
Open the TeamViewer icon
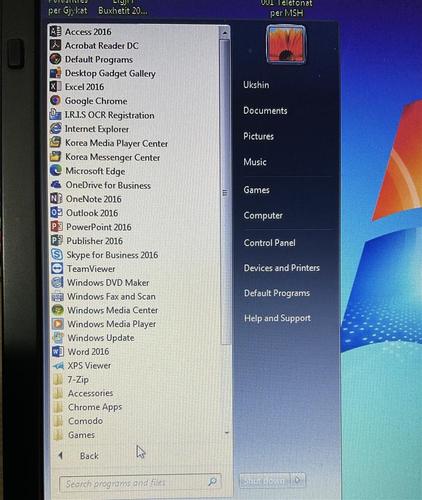[x=57, y=268]
